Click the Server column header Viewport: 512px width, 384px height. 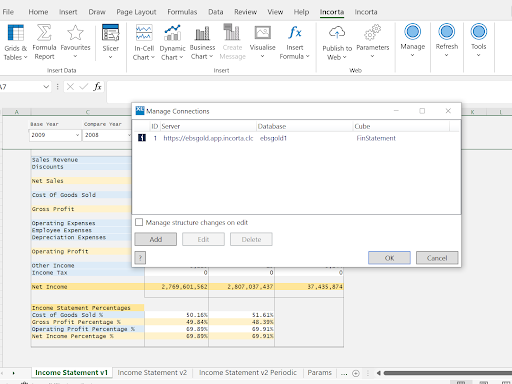coord(208,126)
